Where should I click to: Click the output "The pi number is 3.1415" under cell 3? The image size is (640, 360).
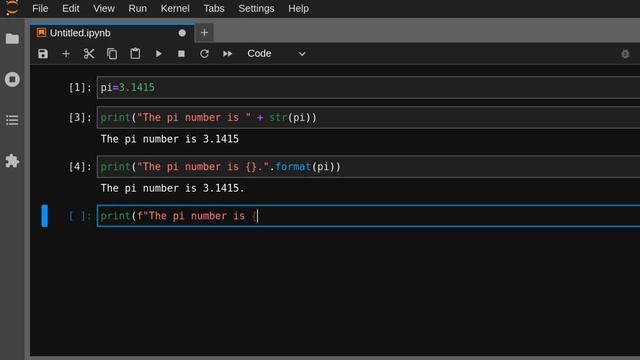pos(169,139)
